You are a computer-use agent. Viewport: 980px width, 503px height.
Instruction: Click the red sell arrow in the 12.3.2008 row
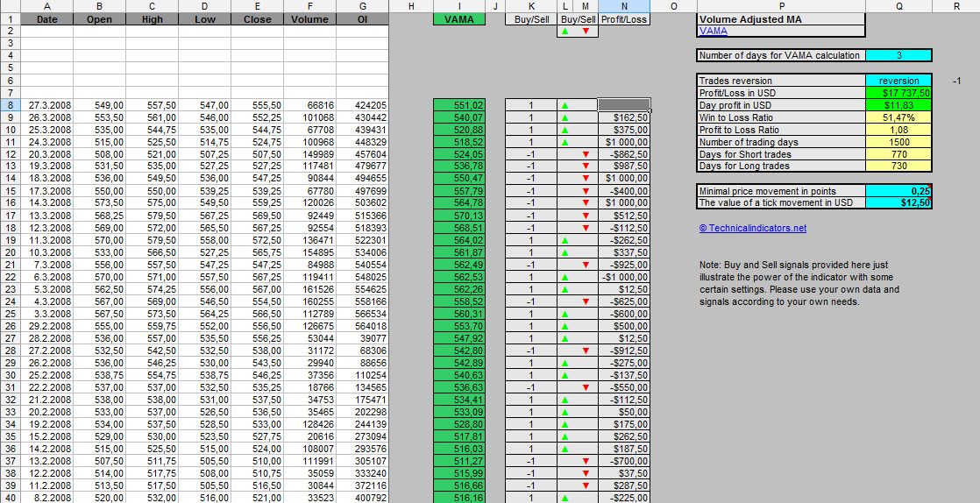click(x=586, y=228)
